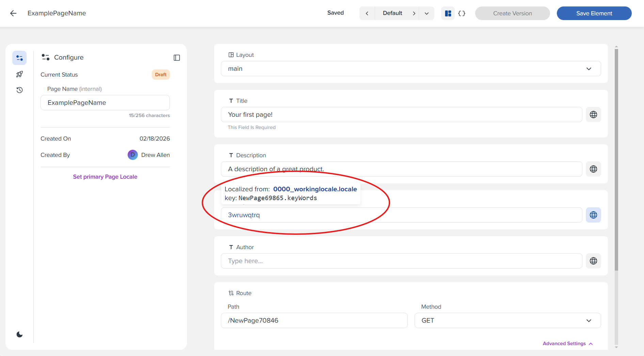Click the highlighted globe icon for keywords
644x356 pixels.
(x=593, y=215)
